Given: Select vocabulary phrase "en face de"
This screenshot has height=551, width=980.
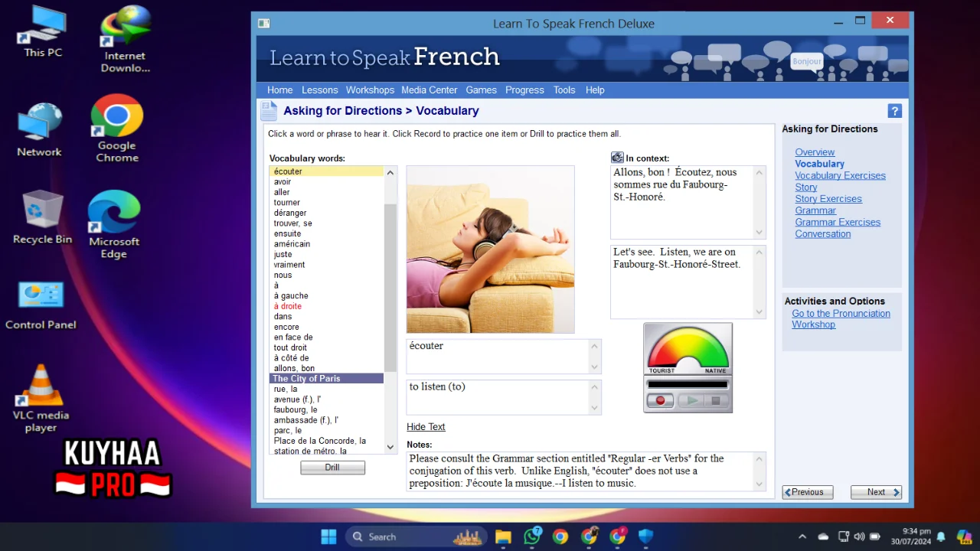Looking at the screenshot, I should (326, 337).
